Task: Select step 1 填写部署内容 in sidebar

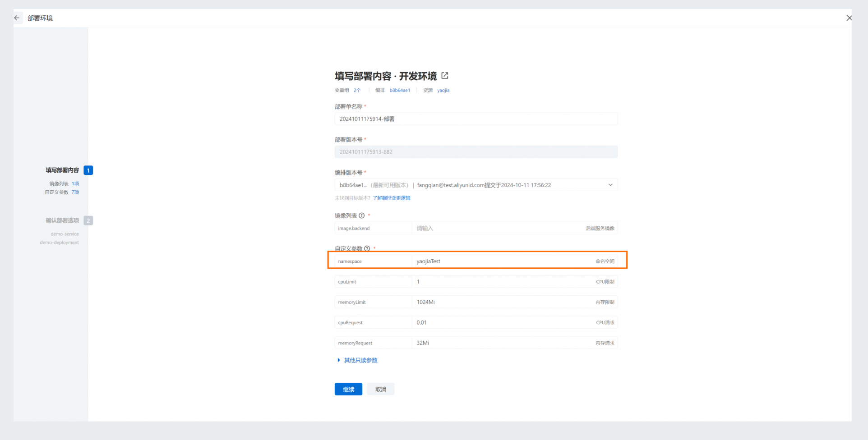Action: (x=69, y=170)
